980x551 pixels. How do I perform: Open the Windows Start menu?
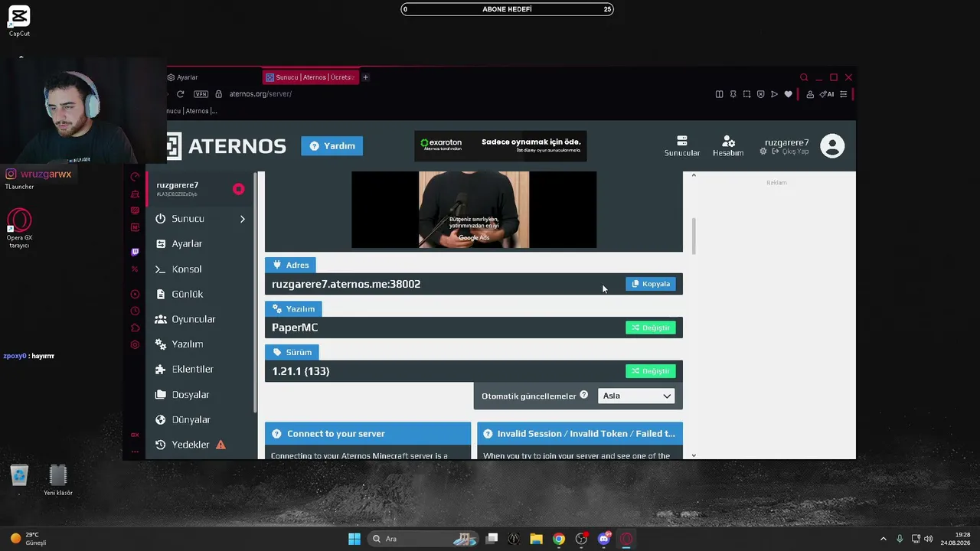coord(354,539)
